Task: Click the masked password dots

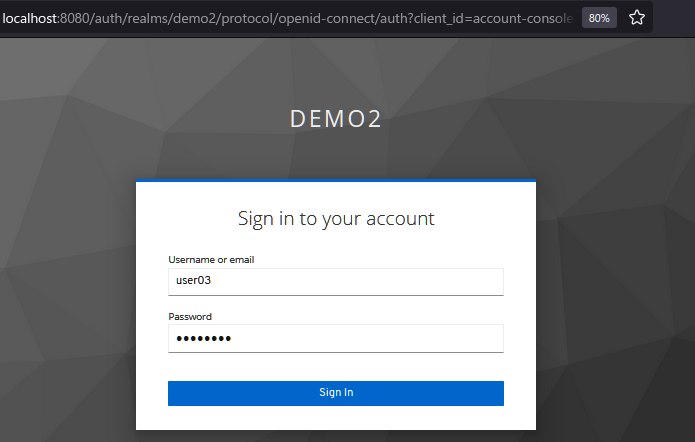Action: pyautogui.click(x=203, y=339)
